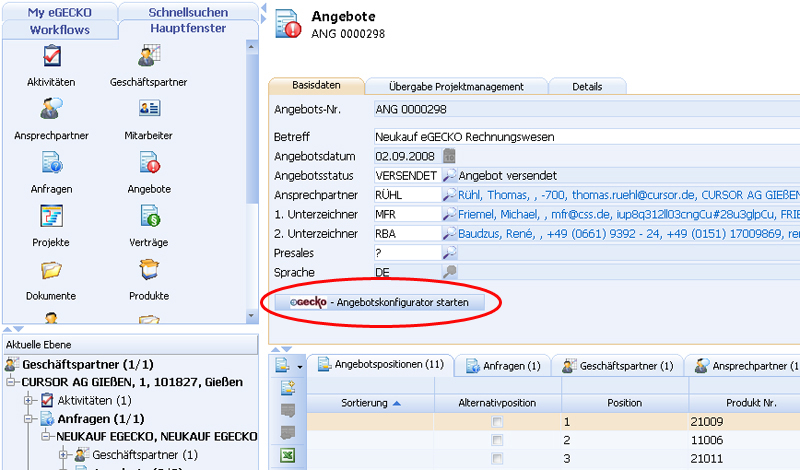Click lookup magnifier for Angebotsstatus VERSENDET

point(449,175)
